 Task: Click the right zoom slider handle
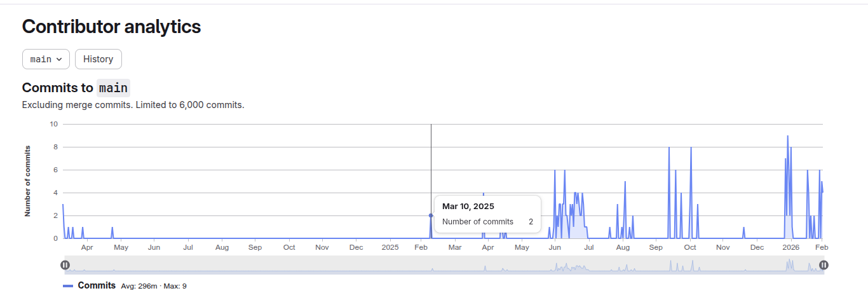click(824, 265)
